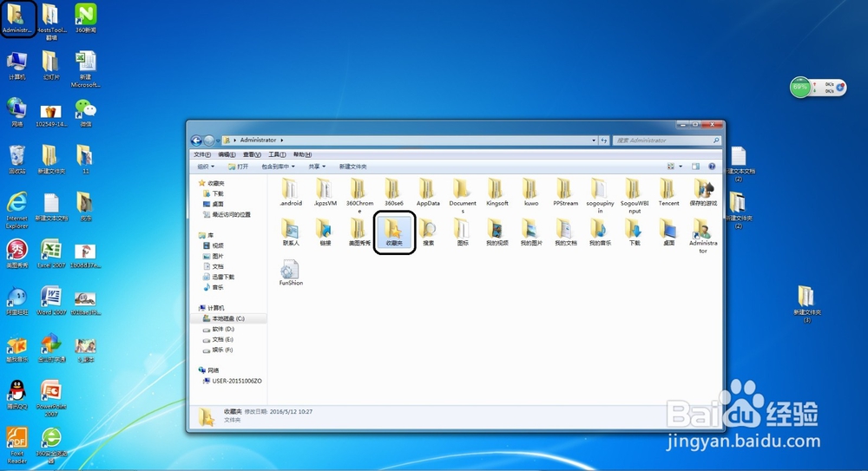The height and width of the screenshot is (471, 868).
Task: Open Explorer help question-mark button
Action: (x=712, y=166)
